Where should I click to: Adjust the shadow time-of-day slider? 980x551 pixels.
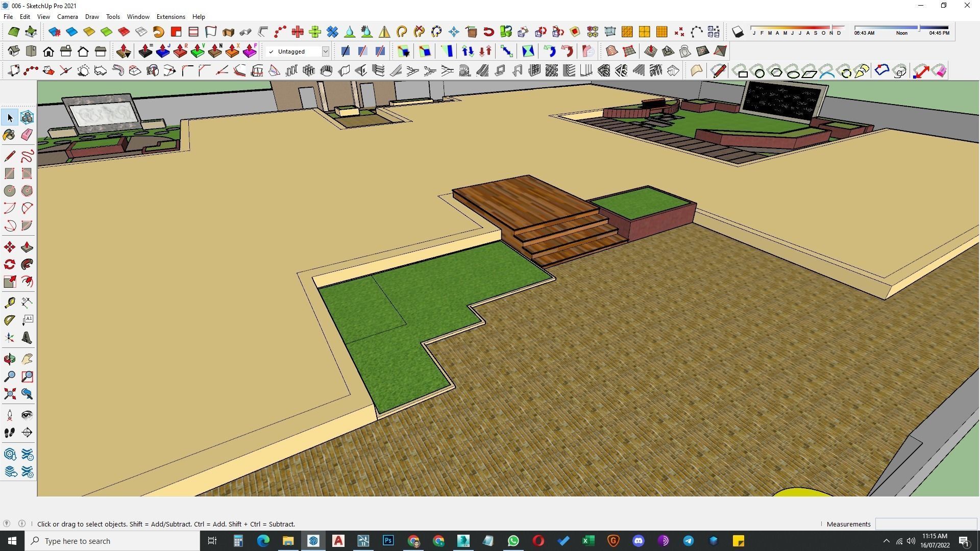tap(919, 28)
